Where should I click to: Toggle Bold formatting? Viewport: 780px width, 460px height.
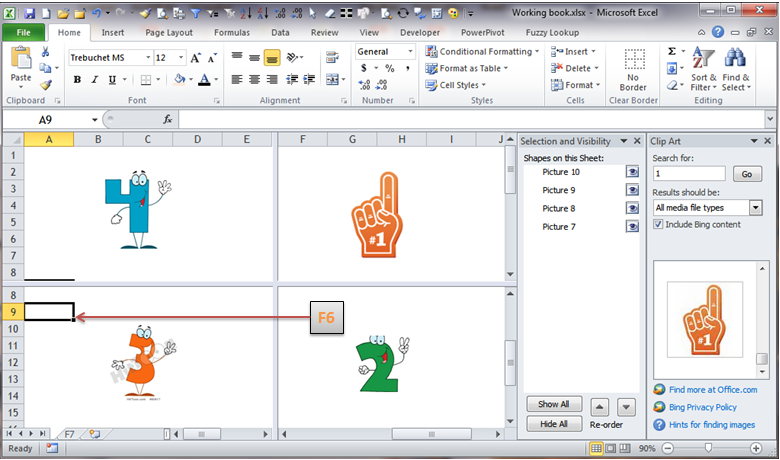coord(77,80)
